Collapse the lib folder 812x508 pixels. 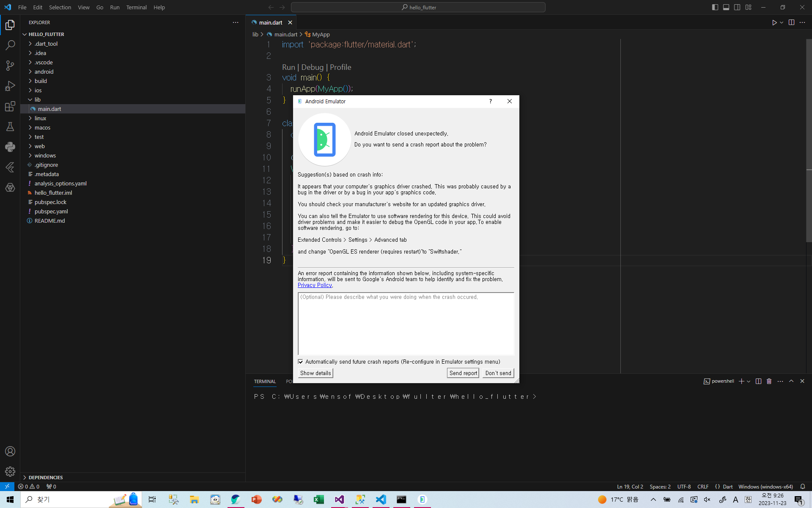[x=38, y=99]
